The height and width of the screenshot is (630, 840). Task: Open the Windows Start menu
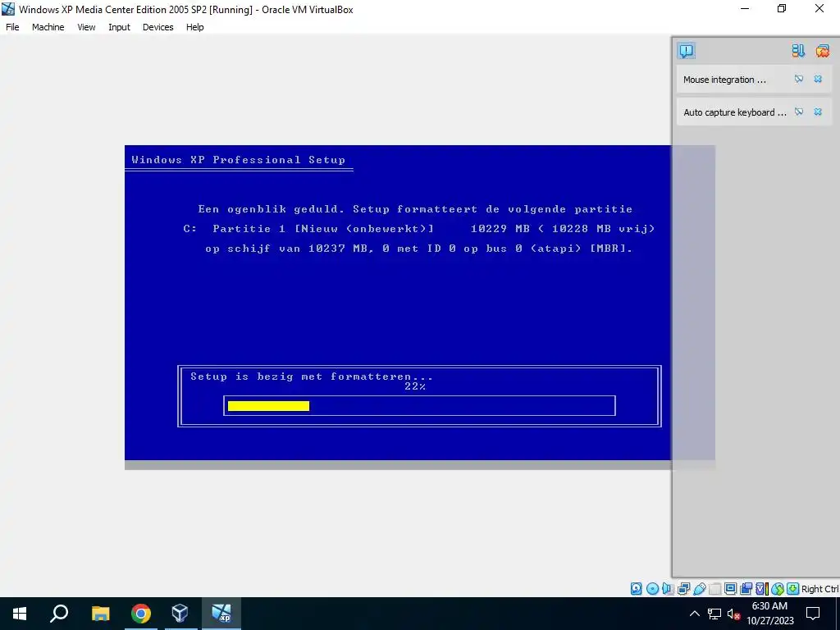(x=20, y=614)
